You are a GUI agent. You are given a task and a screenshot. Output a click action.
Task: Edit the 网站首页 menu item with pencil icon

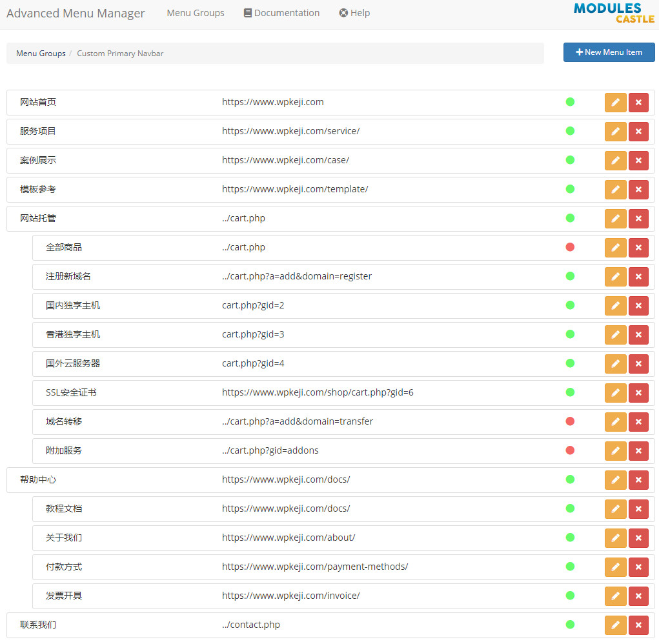(615, 102)
